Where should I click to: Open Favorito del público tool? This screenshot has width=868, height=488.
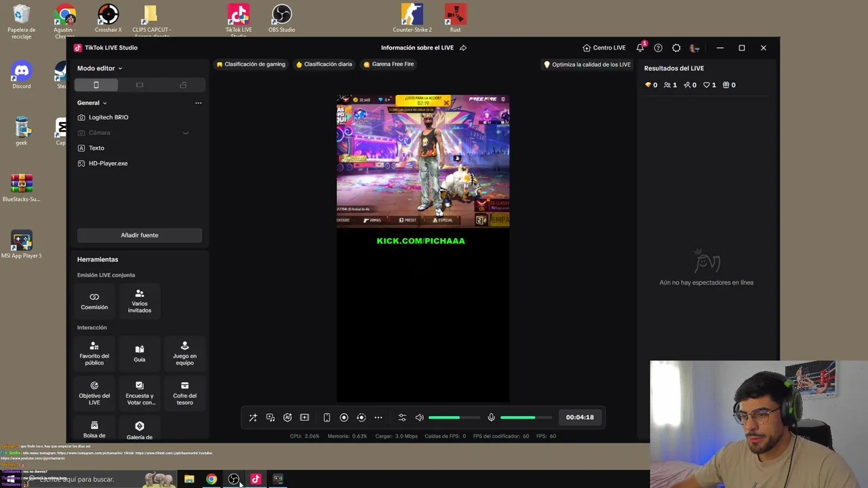pyautogui.click(x=94, y=353)
